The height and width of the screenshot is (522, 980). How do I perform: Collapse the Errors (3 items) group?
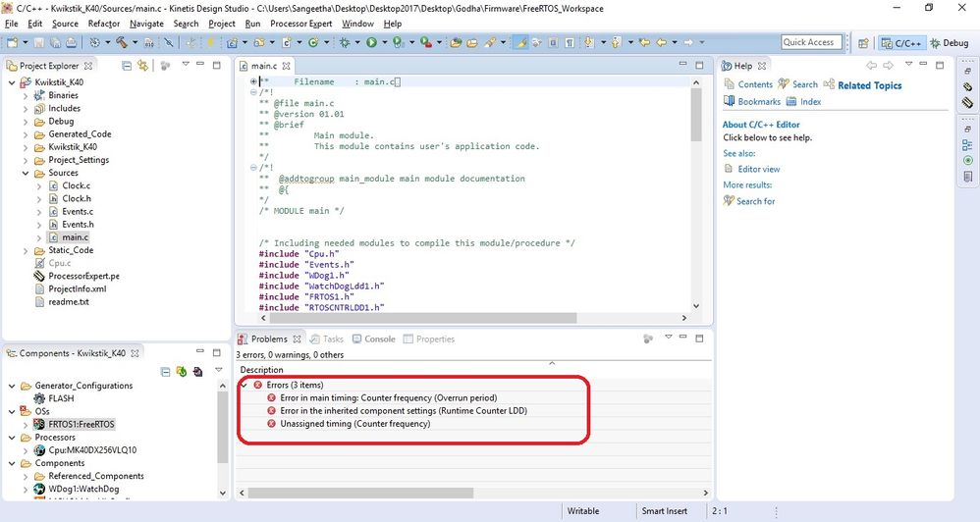click(244, 385)
